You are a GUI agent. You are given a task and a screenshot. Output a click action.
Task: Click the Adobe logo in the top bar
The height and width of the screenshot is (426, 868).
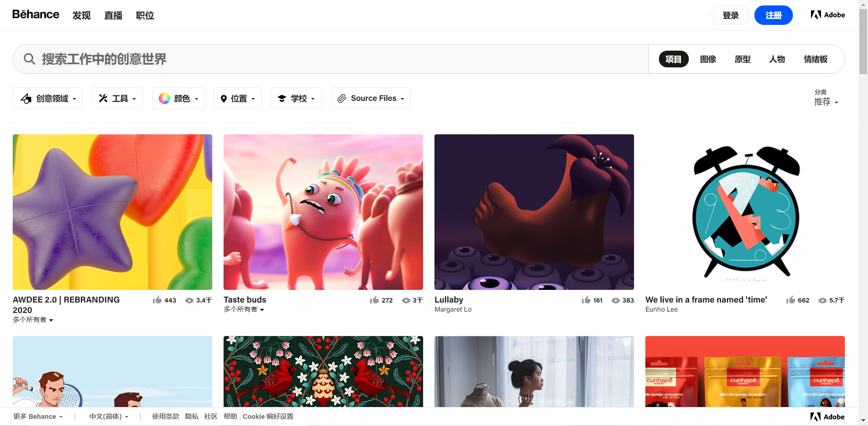(x=827, y=14)
